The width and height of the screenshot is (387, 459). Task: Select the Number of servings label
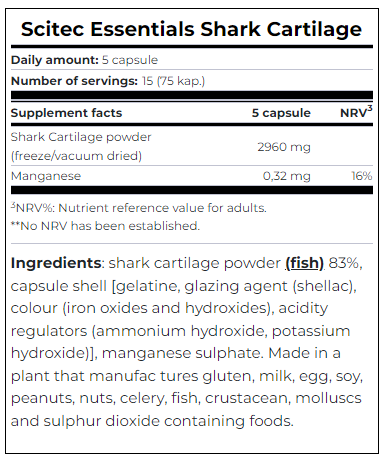coord(74,81)
